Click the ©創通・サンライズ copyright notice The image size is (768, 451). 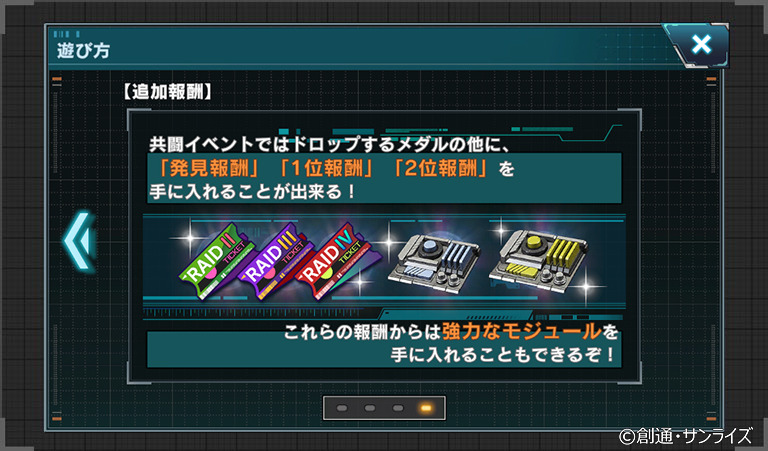(x=686, y=435)
